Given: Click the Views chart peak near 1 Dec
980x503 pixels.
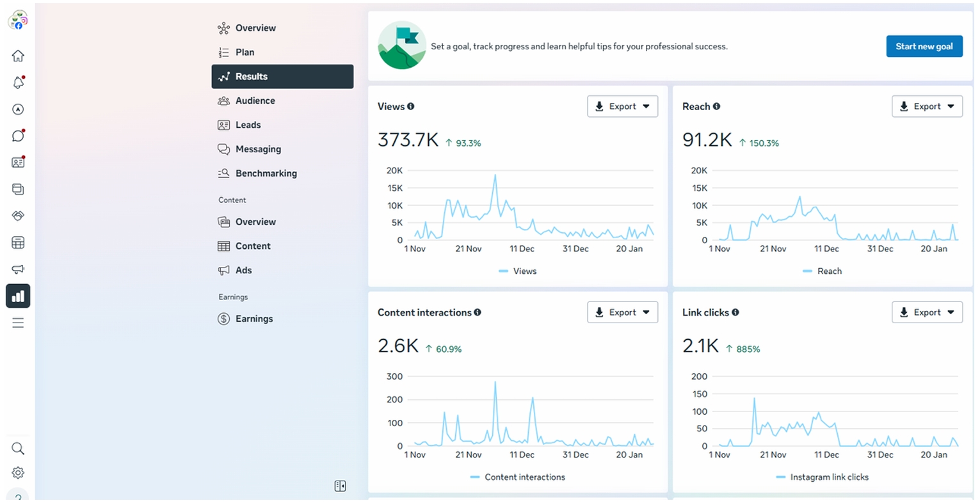Looking at the screenshot, I should click(x=495, y=175).
